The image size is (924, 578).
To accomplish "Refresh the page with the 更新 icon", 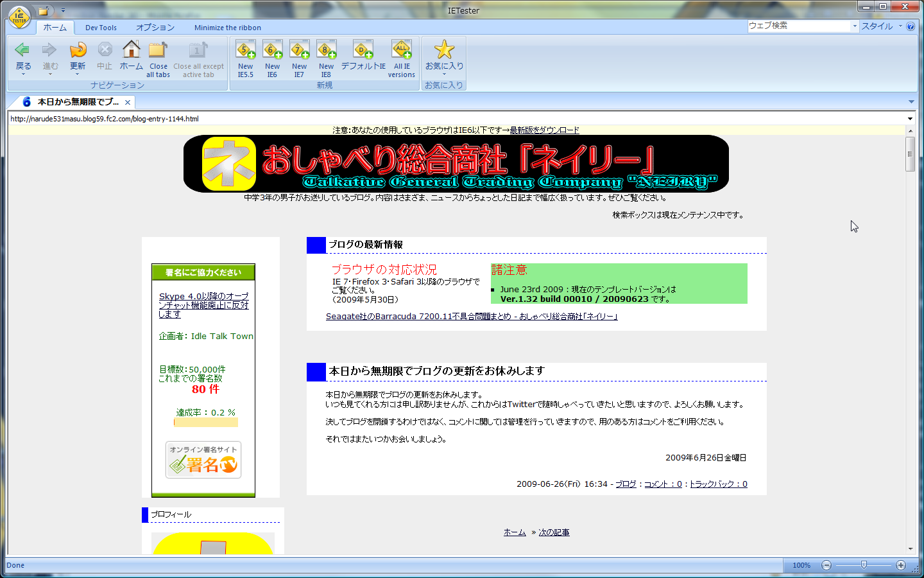I will pyautogui.click(x=78, y=50).
